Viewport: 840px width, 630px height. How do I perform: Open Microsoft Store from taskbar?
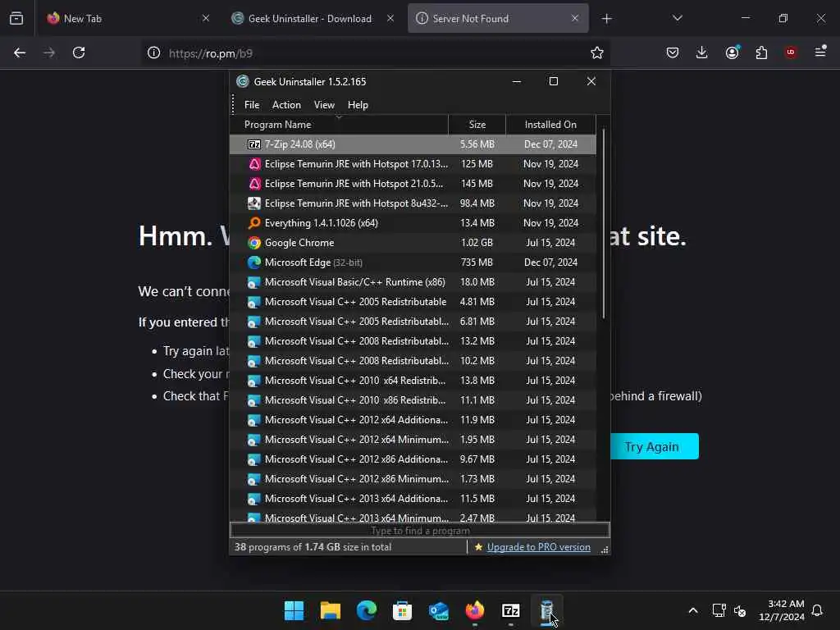coord(402,610)
